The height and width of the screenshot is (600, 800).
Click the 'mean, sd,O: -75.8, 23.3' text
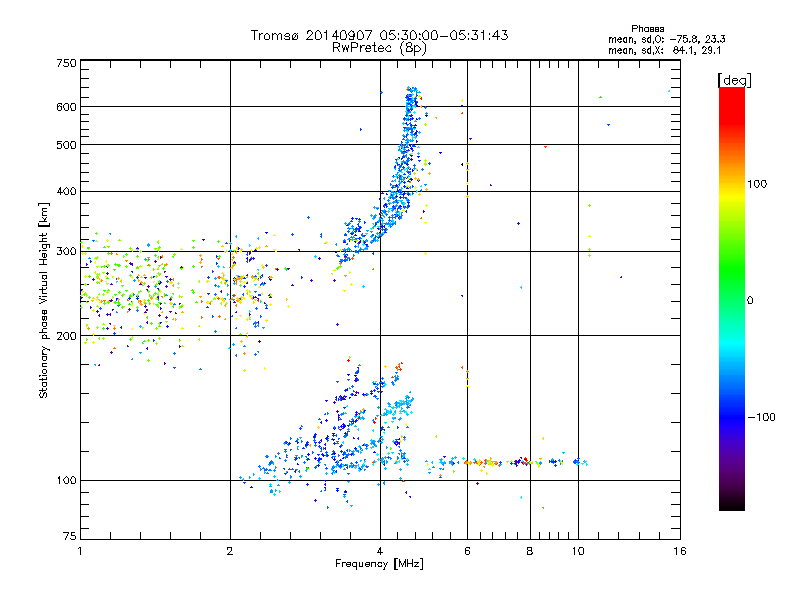pyautogui.click(x=667, y=39)
